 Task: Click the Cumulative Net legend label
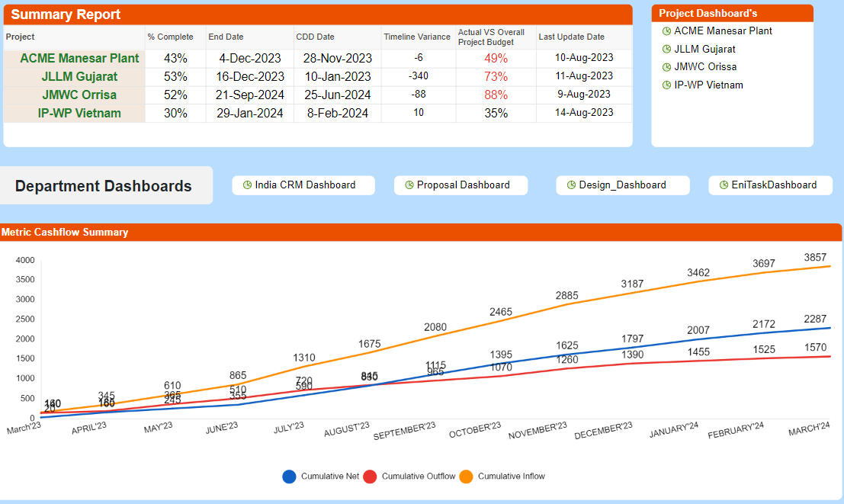(330, 477)
